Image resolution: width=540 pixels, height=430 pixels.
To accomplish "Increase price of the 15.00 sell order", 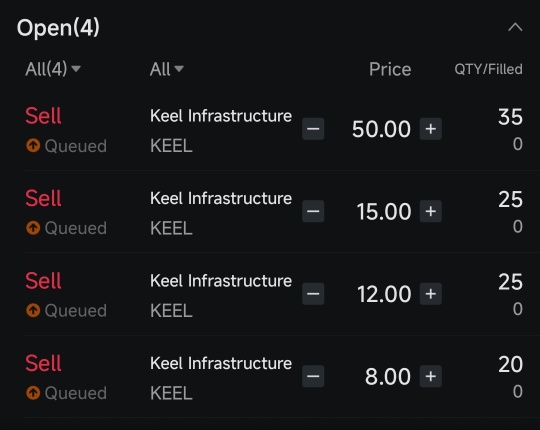I will [x=430, y=211].
